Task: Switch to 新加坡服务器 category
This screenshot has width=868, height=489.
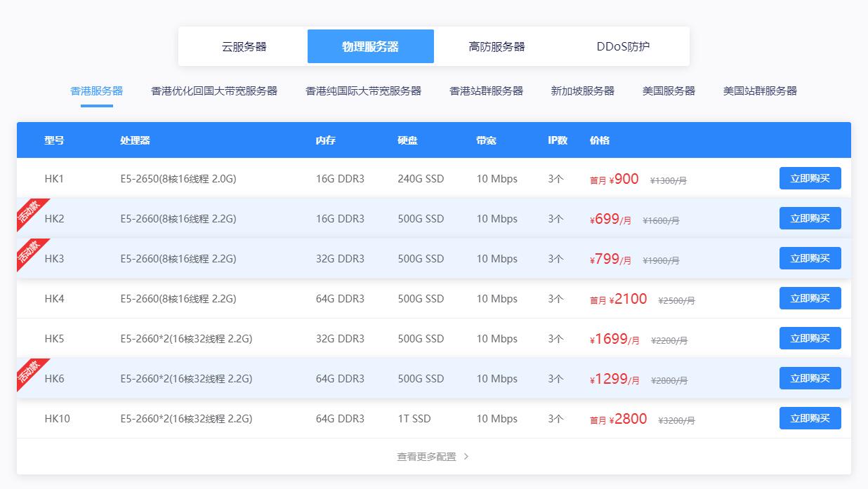Action: point(582,91)
